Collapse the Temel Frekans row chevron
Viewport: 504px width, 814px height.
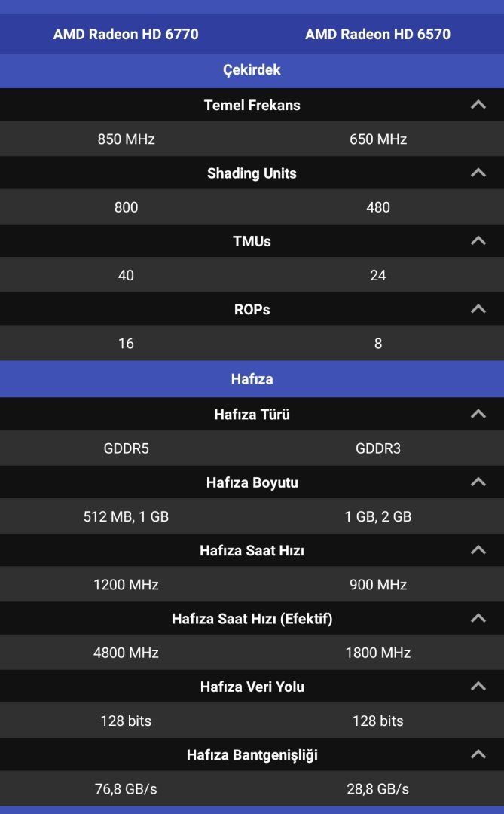click(478, 105)
